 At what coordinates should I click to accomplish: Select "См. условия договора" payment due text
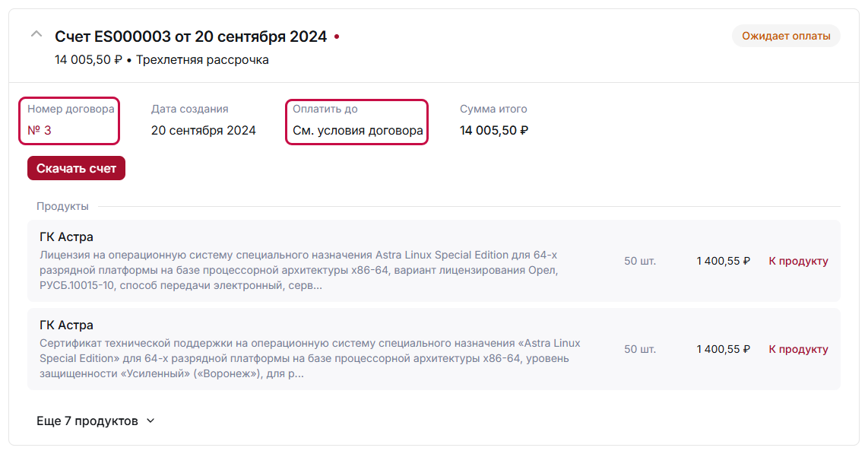point(357,130)
